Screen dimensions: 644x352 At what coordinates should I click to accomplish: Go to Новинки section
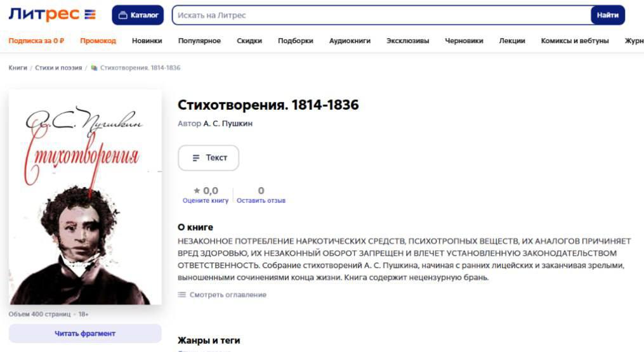coord(147,41)
